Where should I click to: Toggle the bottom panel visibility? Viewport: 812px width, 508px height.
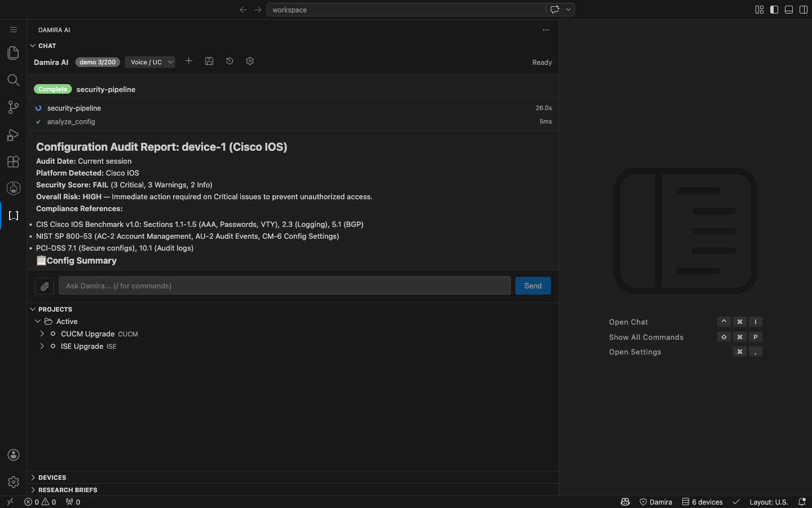[789, 10]
